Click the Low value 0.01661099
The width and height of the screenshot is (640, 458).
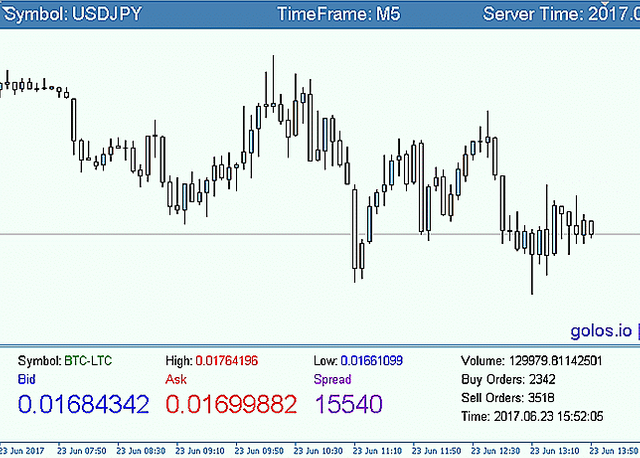371,361
